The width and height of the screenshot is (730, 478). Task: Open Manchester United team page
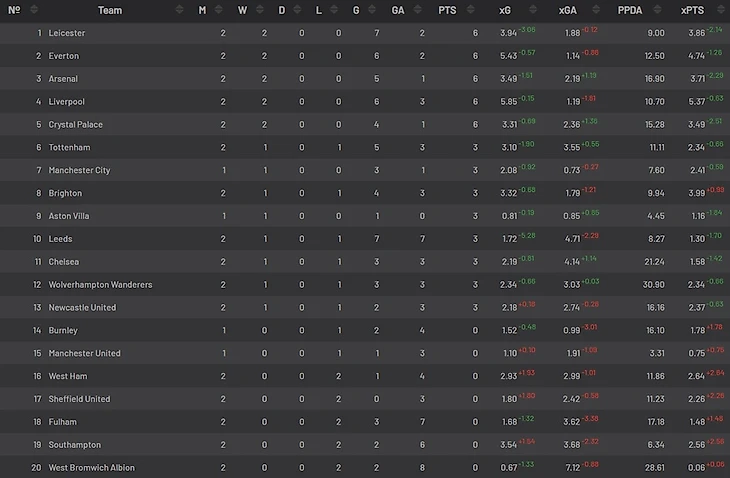tap(85, 353)
